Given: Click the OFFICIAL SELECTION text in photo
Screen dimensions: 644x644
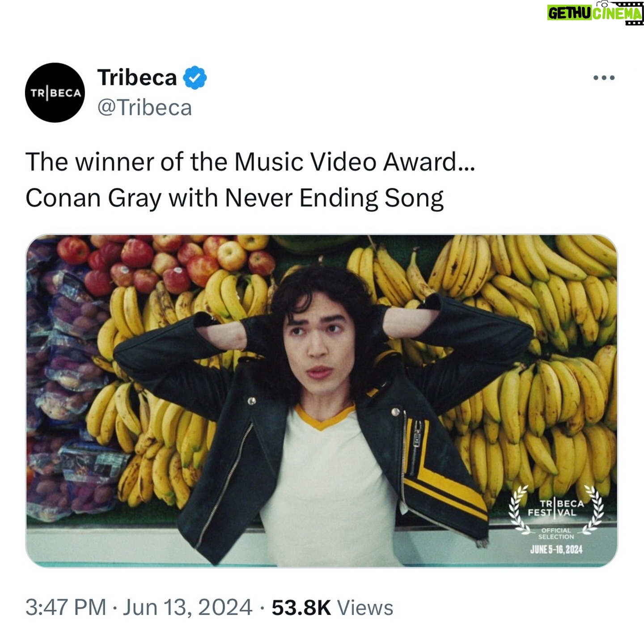Looking at the screenshot, I should pos(556,534).
